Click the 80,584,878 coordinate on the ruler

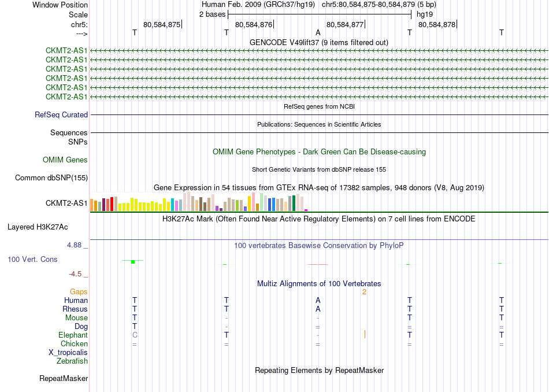437,24
